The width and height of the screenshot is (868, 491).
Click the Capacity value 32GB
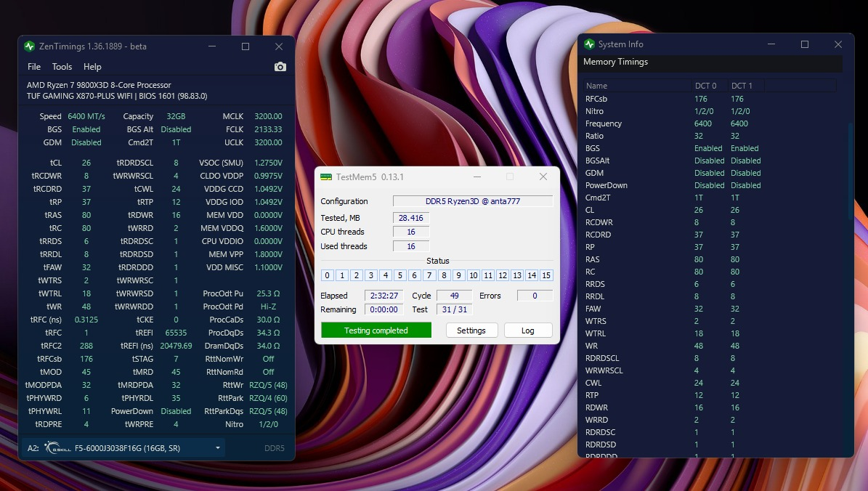pos(176,116)
